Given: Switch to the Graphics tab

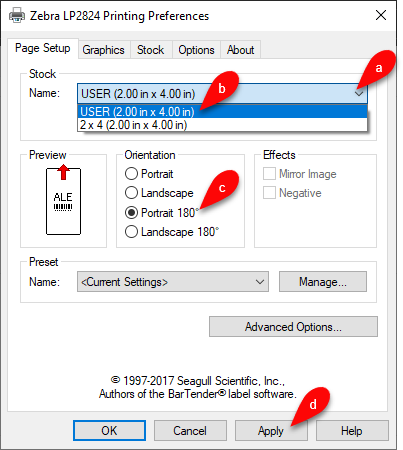Looking at the screenshot, I should pyautogui.click(x=103, y=50).
